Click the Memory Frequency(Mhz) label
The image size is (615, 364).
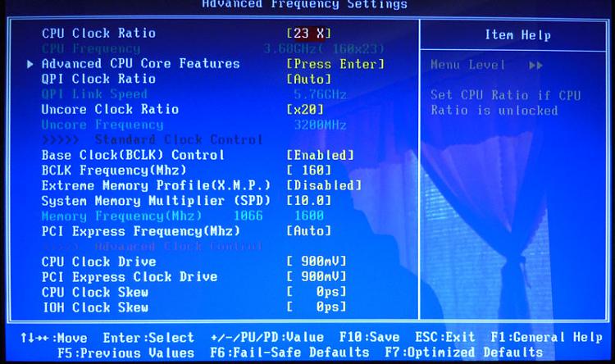(121, 216)
